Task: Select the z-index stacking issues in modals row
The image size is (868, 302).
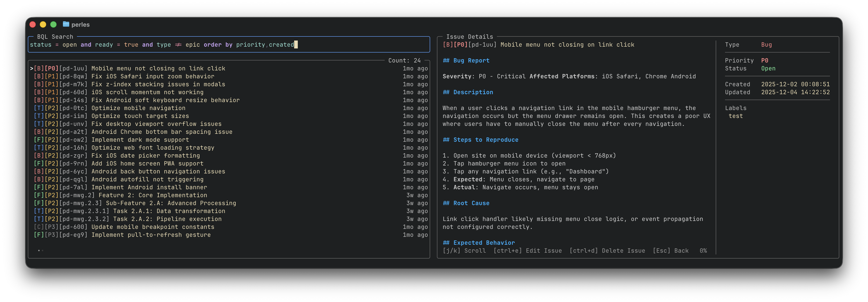Action: point(158,84)
